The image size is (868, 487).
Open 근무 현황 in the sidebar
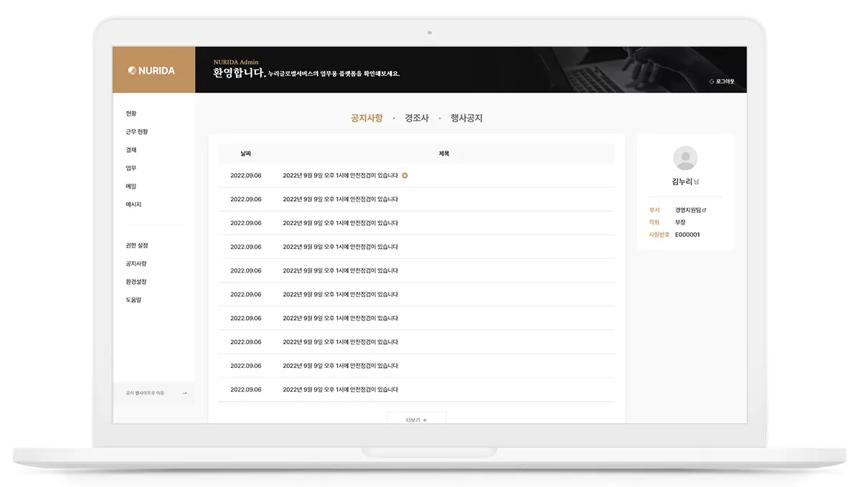[137, 132]
